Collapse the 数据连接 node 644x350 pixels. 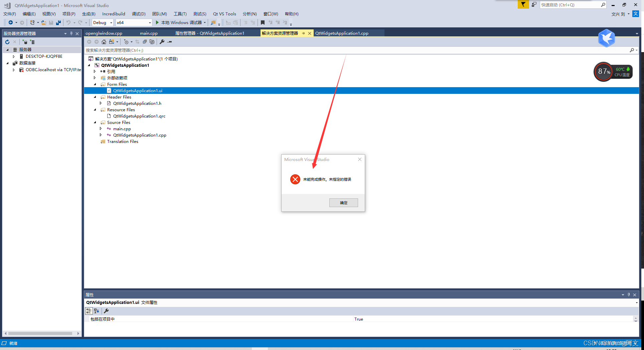[x=7, y=63]
